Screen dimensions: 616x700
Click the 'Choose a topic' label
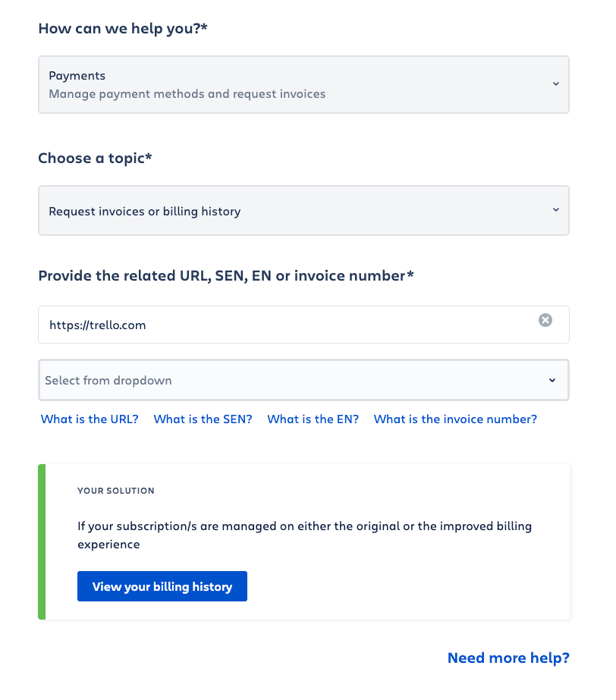(x=95, y=159)
